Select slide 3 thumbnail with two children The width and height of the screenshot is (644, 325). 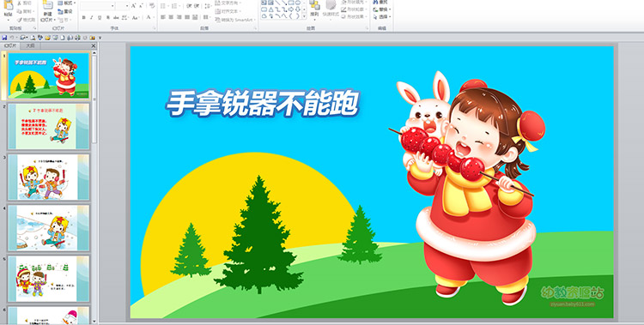tap(48, 178)
